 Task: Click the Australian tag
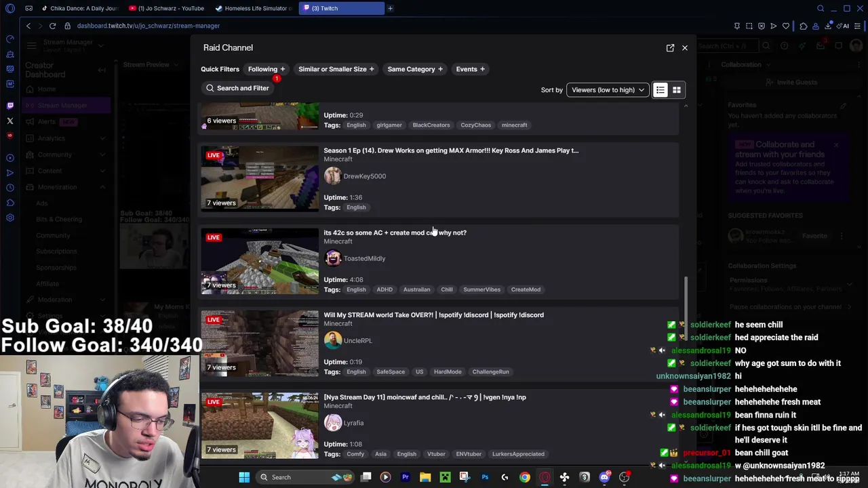pyautogui.click(x=416, y=289)
